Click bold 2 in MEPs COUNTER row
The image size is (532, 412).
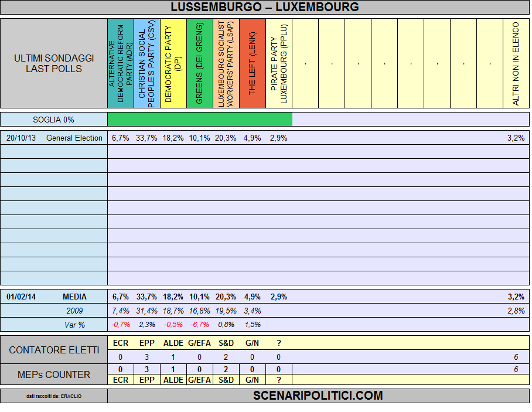pyautogui.click(x=226, y=370)
